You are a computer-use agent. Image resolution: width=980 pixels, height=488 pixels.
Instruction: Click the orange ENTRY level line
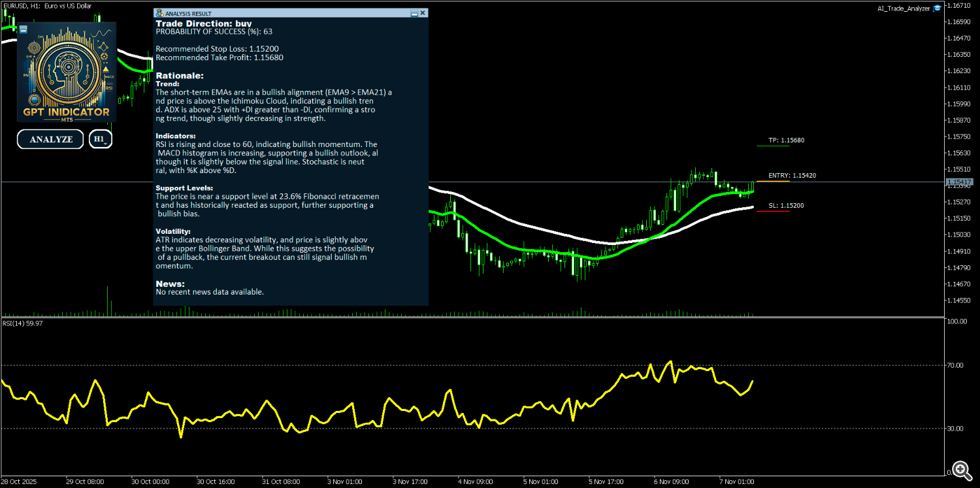click(773, 181)
